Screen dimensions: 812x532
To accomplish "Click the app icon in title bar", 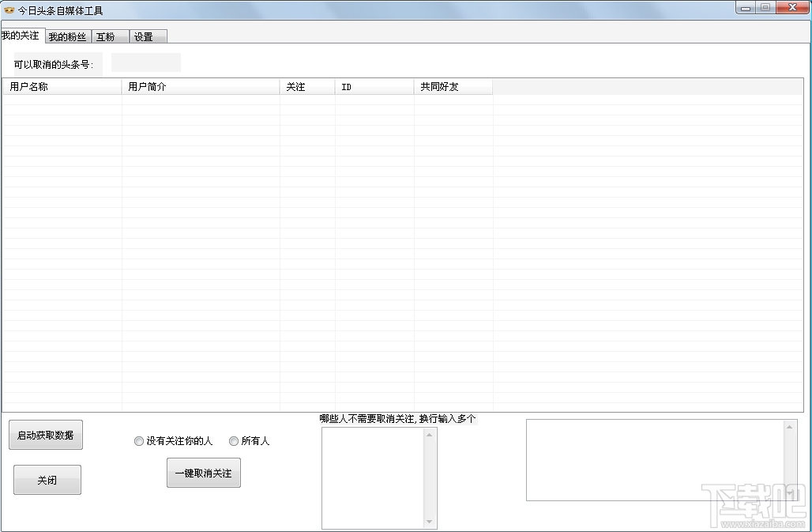I will (9, 9).
